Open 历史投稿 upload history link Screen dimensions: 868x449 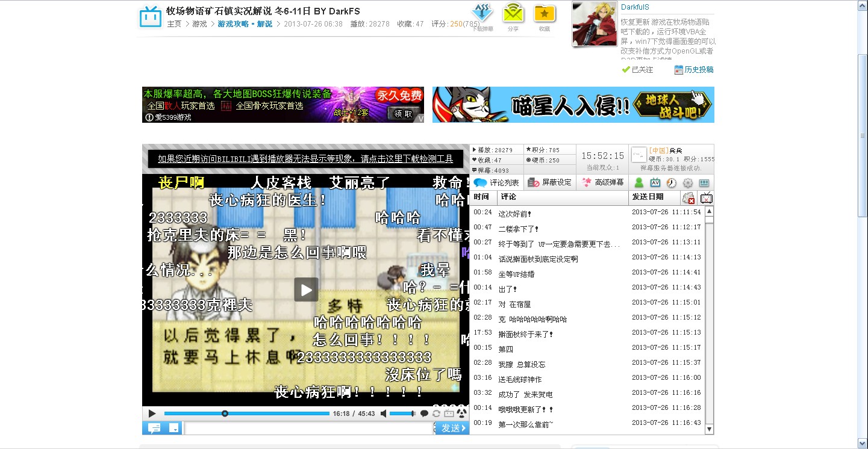[x=694, y=70]
